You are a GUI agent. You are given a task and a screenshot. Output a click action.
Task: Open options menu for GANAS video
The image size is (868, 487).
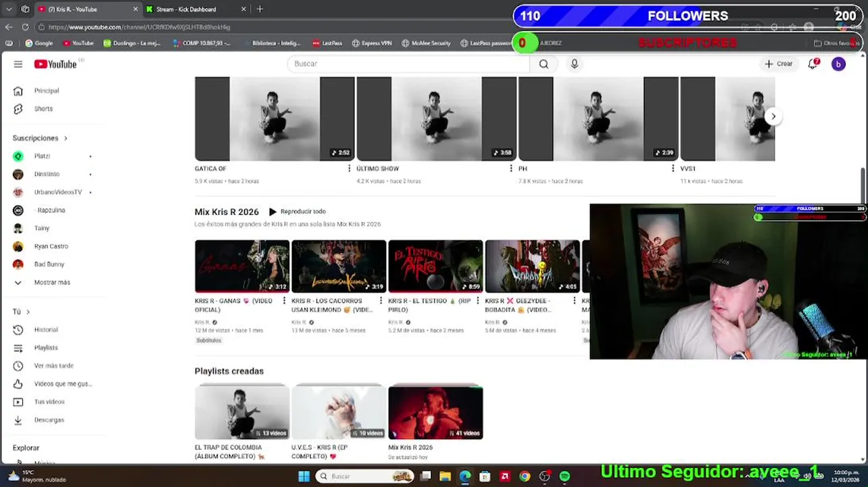coord(284,301)
